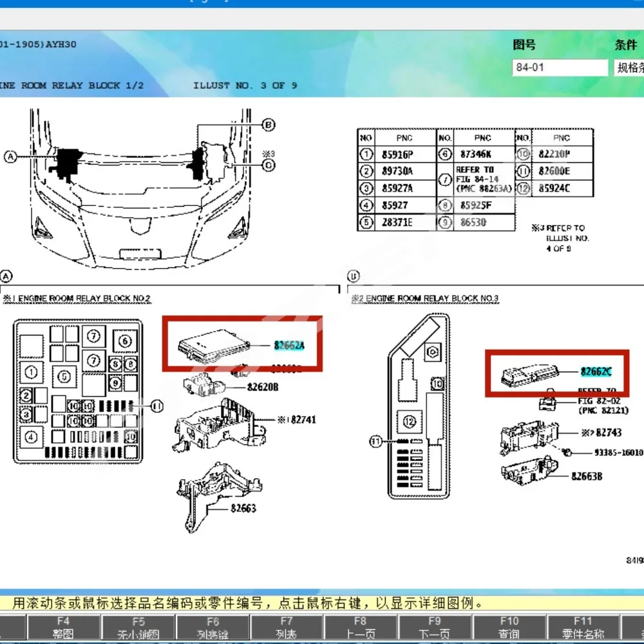Click PNC 82210P in the table
Screen dimensions: 644x644
point(554,154)
